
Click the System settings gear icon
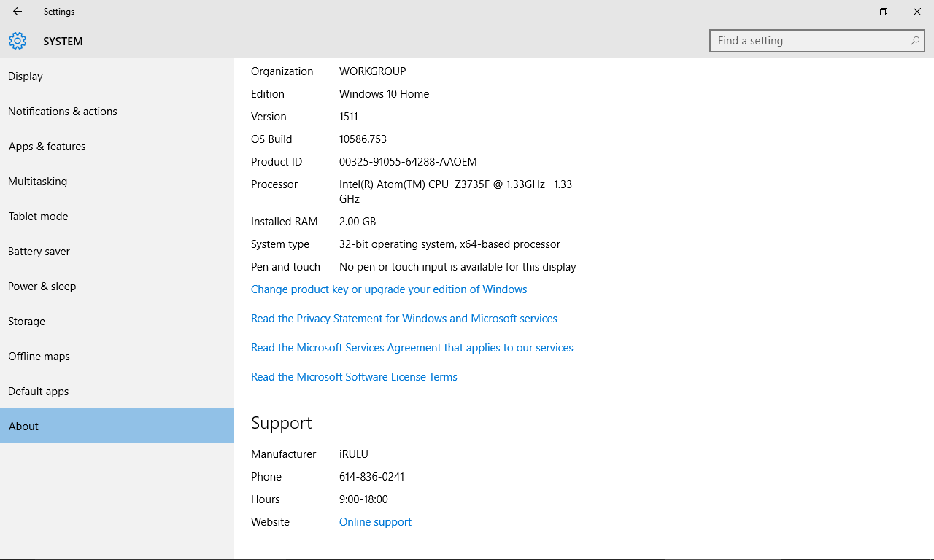coord(18,41)
